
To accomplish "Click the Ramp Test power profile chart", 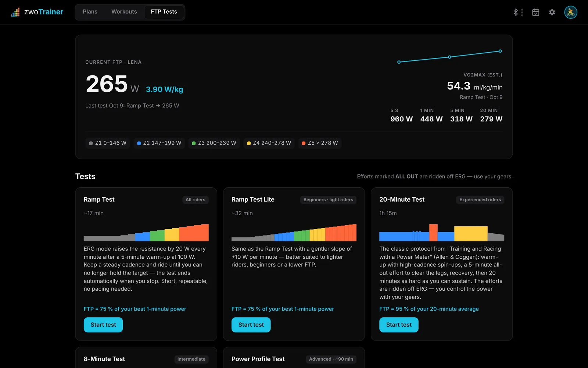I will (x=146, y=233).
